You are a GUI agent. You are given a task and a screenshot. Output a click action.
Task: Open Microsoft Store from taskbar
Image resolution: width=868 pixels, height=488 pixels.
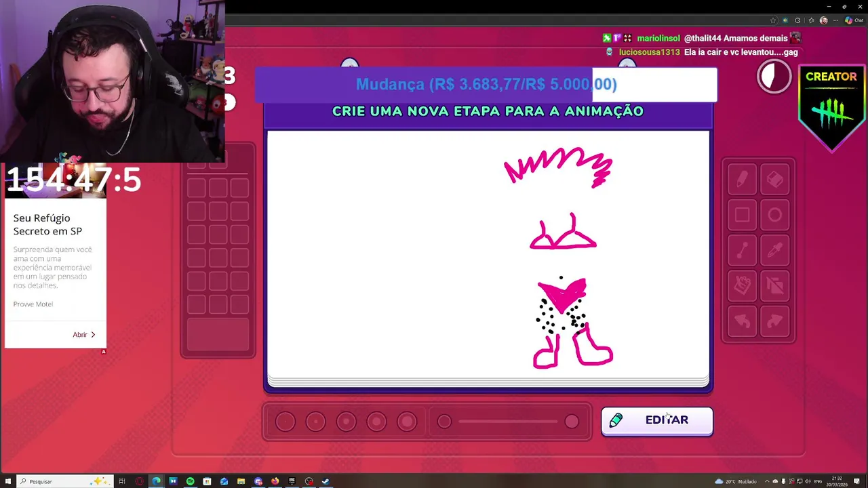tap(207, 481)
